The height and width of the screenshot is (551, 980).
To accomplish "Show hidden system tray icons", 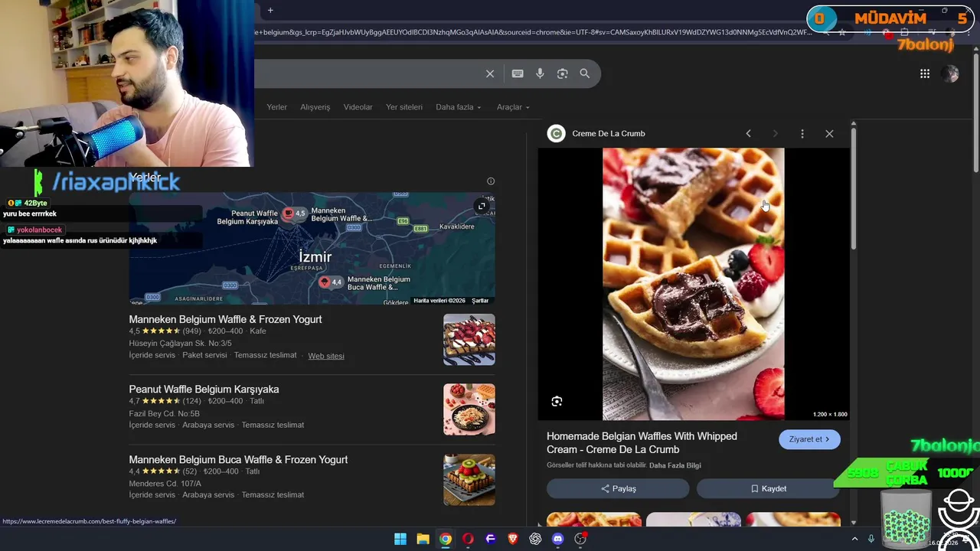I will pos(854,539).
